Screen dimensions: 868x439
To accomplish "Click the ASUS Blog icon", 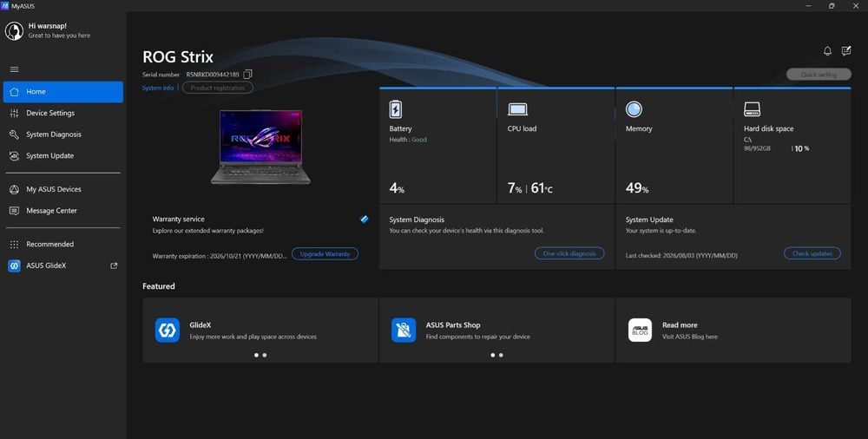I will point(640,330).
